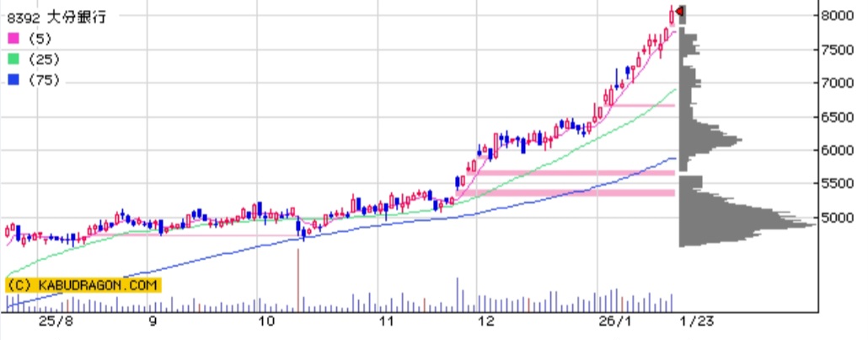Click the red current-price arrow marker
The image size is (868, 340).
(x=679, y=11)
